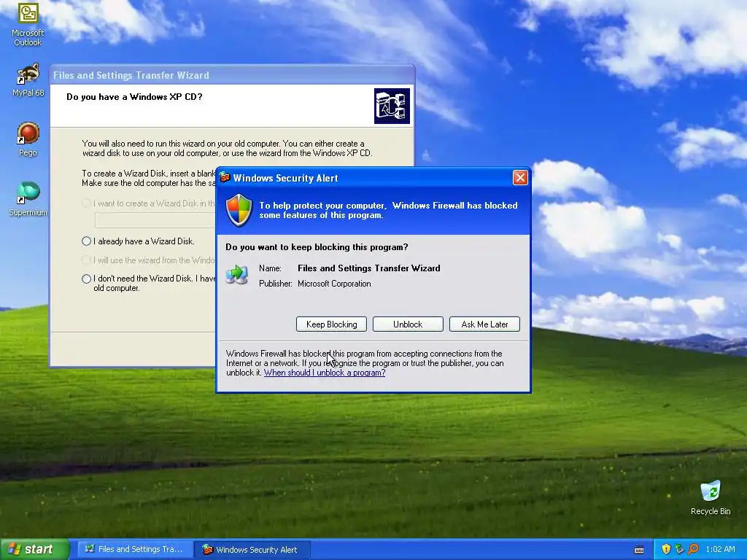Click the network connection tray icon
747x560 pixels.
click(679, 549)
